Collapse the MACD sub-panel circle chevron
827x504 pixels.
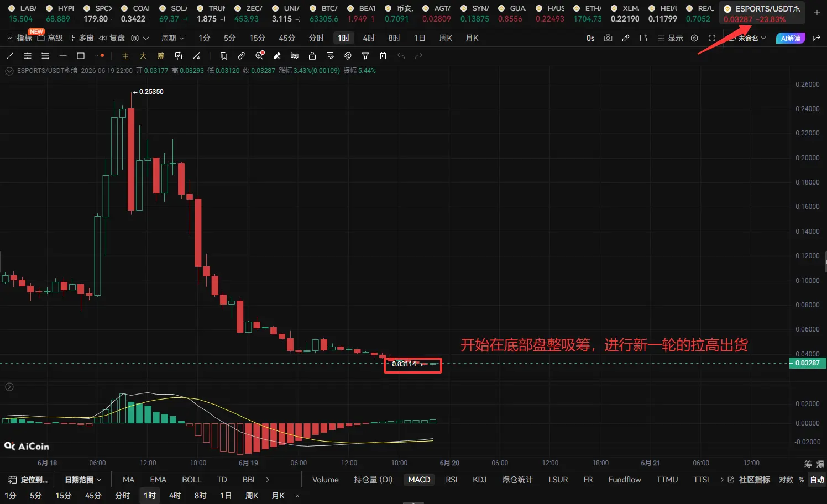[9, 387]
